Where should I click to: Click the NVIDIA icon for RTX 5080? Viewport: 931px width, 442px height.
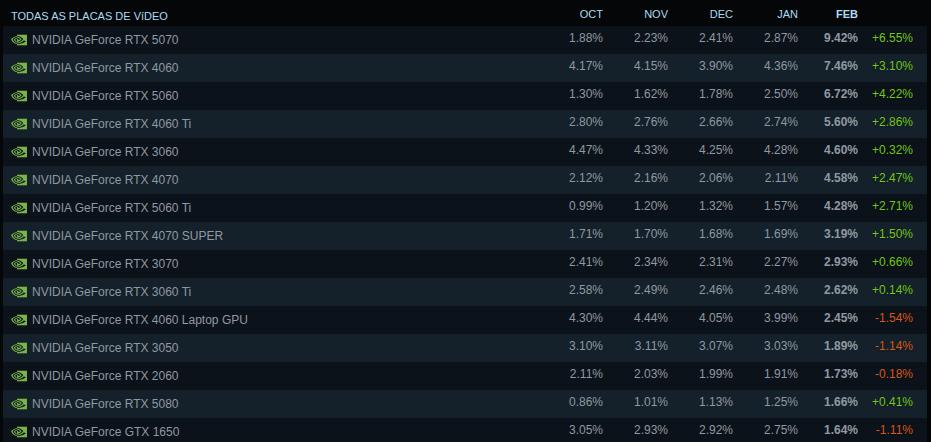coord(18,403)
